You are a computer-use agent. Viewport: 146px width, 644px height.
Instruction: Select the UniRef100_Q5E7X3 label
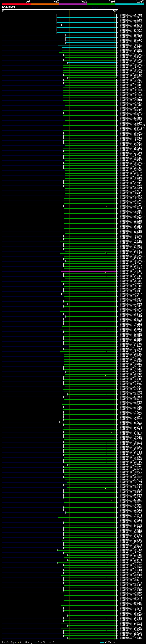tap(131, 281)
